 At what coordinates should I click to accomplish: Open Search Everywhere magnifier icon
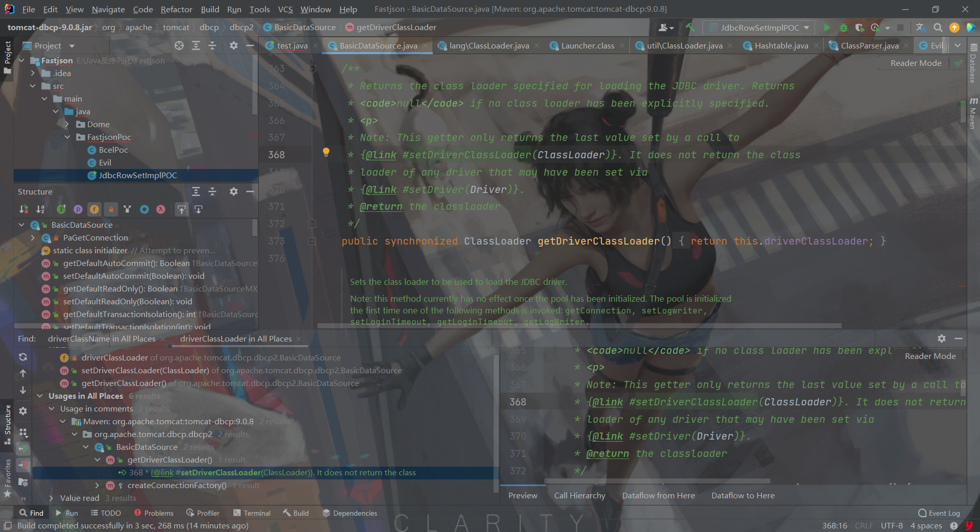(x=938, y=28)
